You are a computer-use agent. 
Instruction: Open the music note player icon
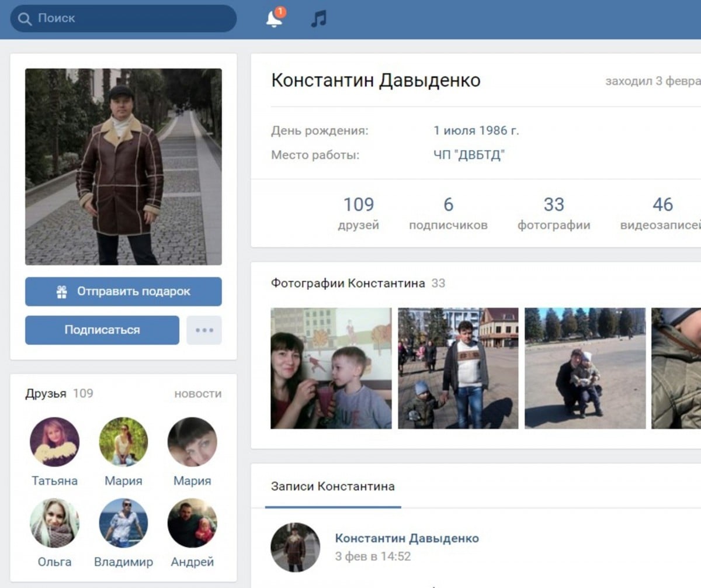[x=318, y=19]
